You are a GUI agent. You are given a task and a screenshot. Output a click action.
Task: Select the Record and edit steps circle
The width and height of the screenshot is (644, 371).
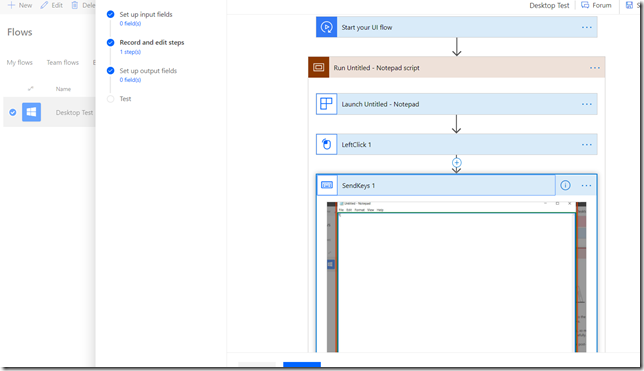110,42
